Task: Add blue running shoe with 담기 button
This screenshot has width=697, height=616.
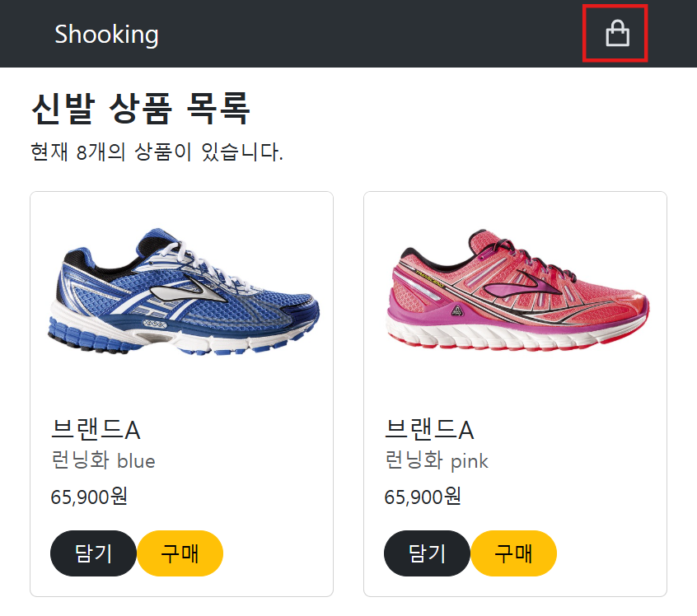Action: [x=93, y=553]
